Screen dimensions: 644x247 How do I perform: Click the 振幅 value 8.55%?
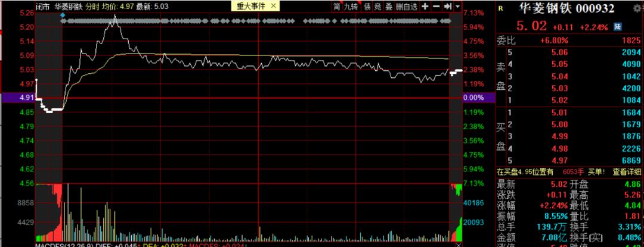(556, 216)
